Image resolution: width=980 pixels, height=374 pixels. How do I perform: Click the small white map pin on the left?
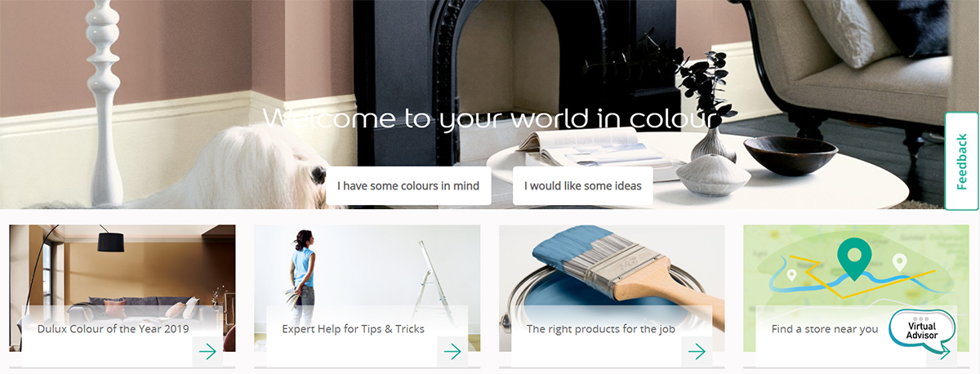pos(791,276)
